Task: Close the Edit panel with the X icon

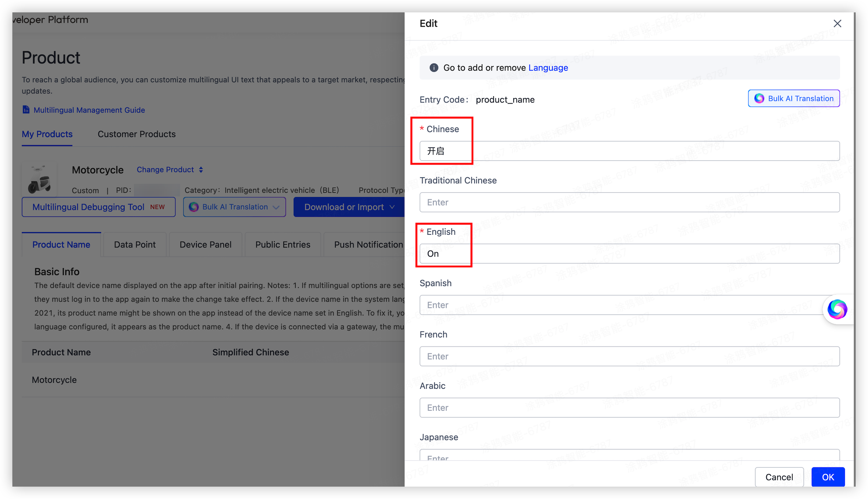Action: (837, 23)
